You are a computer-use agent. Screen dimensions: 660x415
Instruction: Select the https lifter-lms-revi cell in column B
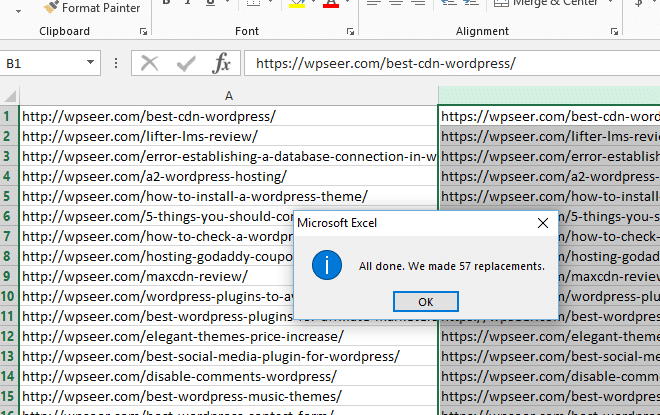tap(549, 136)
